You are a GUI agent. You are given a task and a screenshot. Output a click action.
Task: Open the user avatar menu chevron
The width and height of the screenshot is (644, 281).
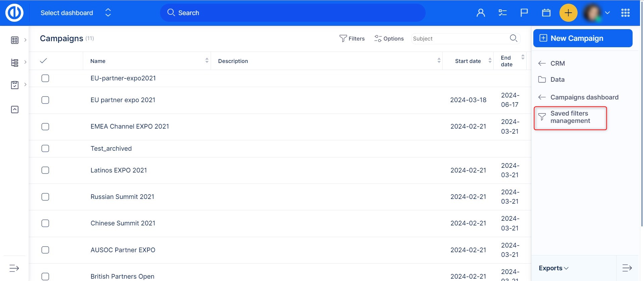point(607,13)
